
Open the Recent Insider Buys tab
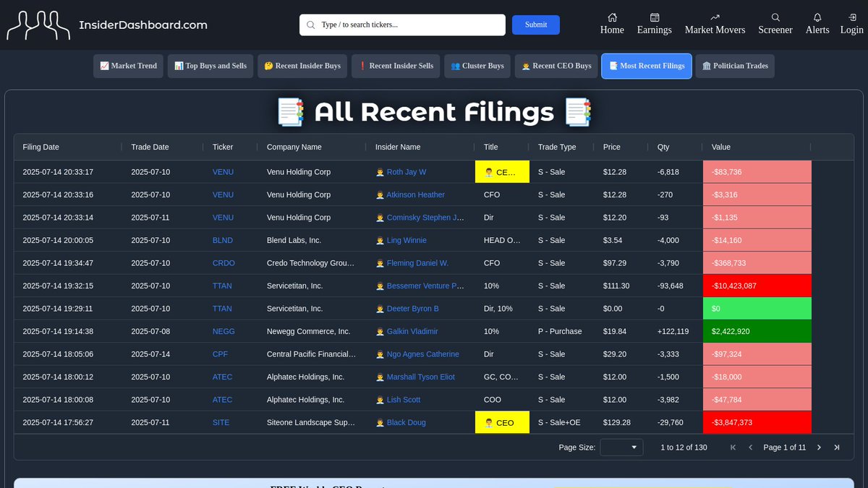[302, 66]
